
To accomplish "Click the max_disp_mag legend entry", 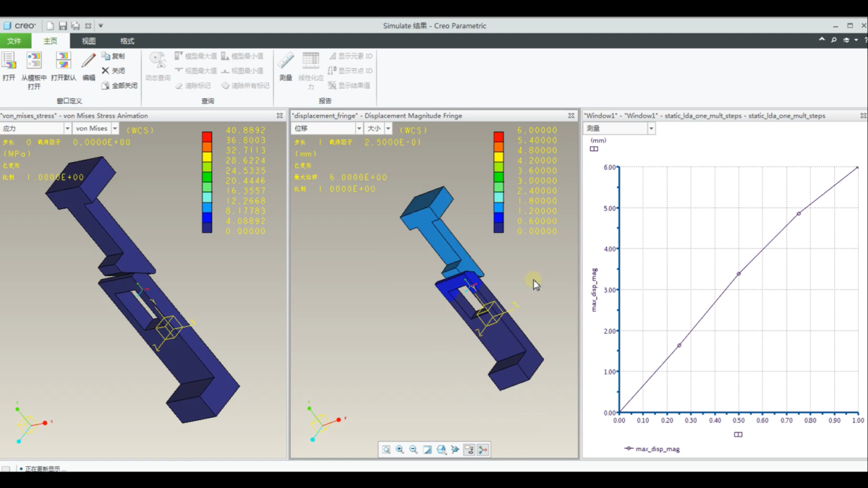I will [652, 449].
